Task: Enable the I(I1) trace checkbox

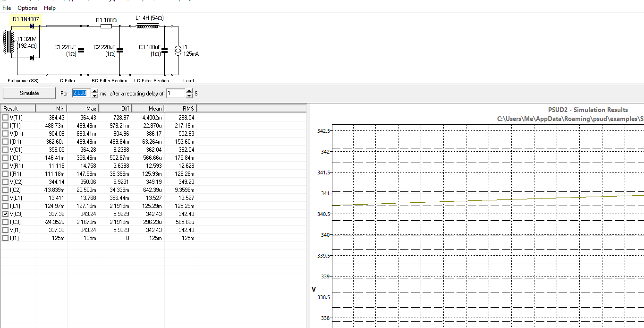Action: (x=6, y=238)
